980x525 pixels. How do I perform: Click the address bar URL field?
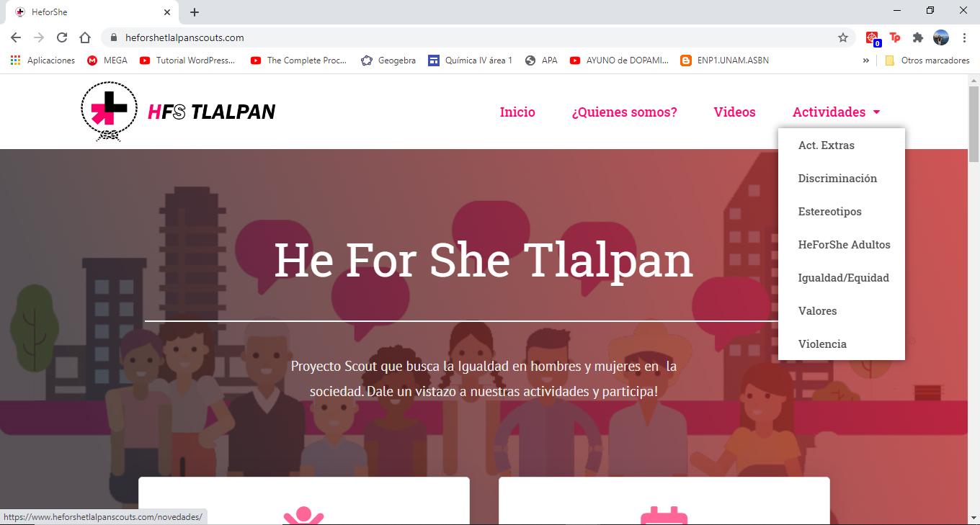468,37
